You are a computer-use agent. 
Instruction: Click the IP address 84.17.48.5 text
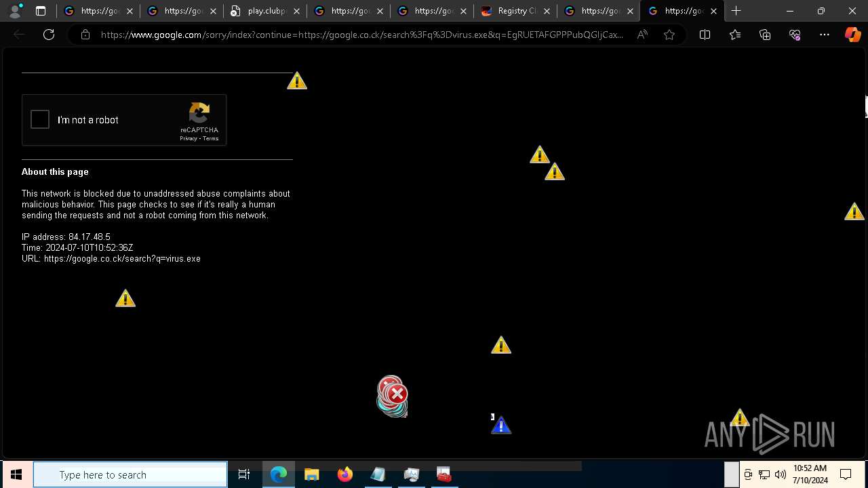click(66, 237)
